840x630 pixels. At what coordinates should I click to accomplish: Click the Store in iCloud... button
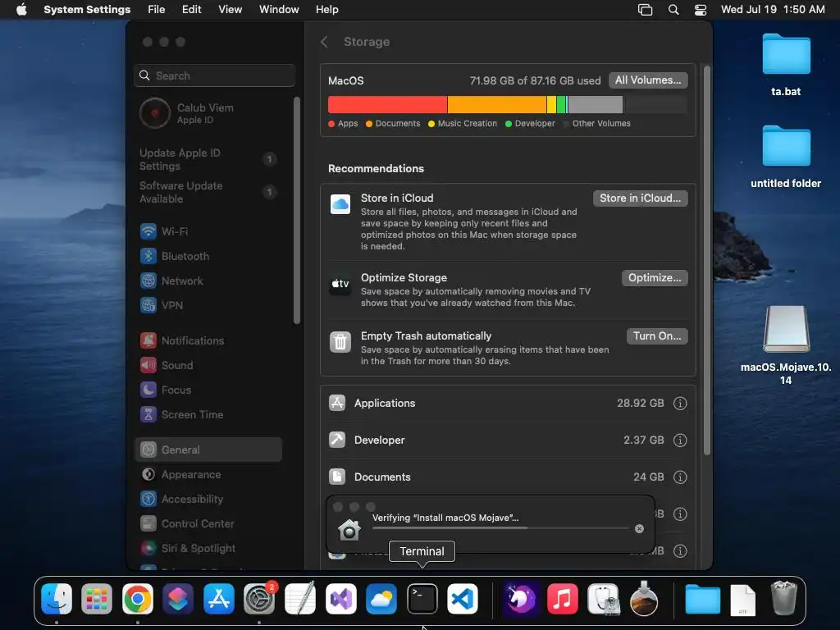pos(640,199)
